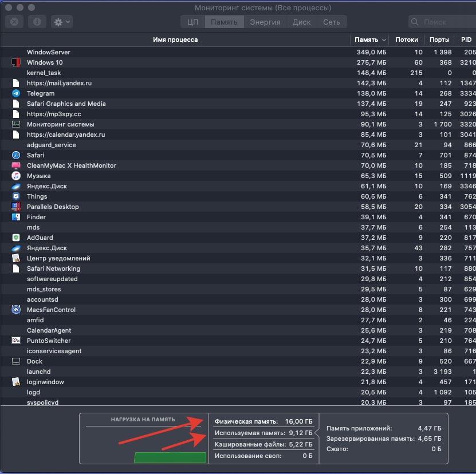The image size is (476, 474).
Task: Click the 215 threads value for kernel_task
Action: click(416, 73)
